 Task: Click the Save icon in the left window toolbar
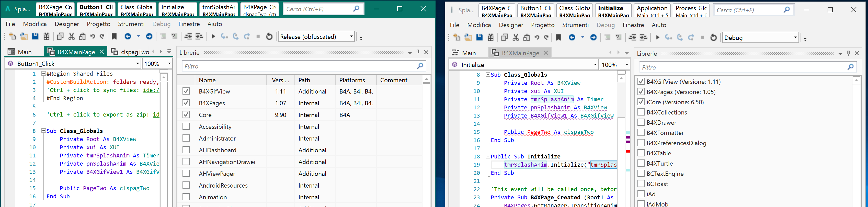[x=35, y=36]
